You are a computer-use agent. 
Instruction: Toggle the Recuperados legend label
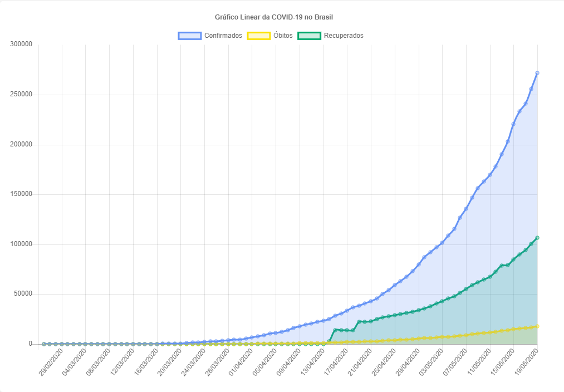pos(344,36)
